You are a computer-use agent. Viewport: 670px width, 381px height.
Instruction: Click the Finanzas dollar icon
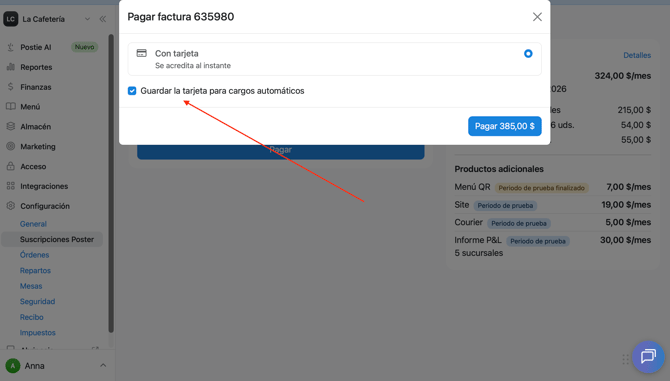click(11, 87)
